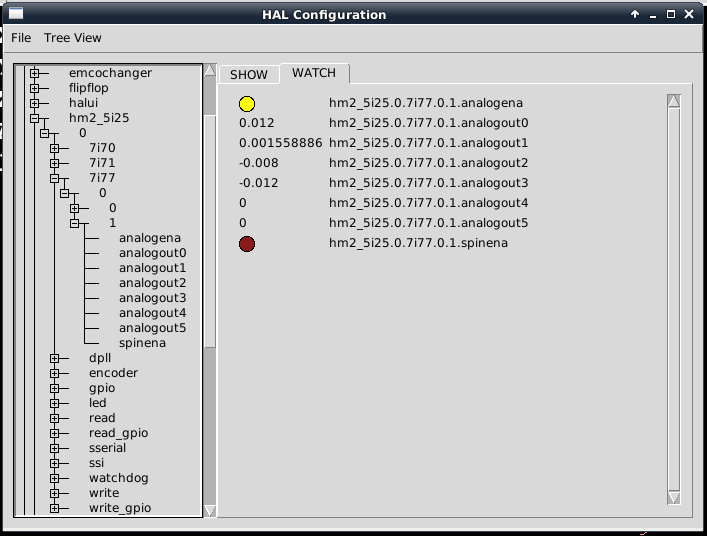Click the roll-up arrow in title bar
Screen dimensions: 707x536
pyautogui.click(x=635, y=14)
